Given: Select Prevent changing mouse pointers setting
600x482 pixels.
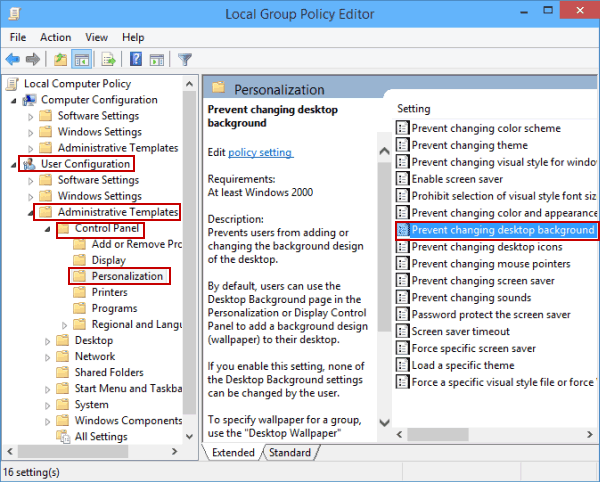Looking at the screenshot, I should point(491,264).
